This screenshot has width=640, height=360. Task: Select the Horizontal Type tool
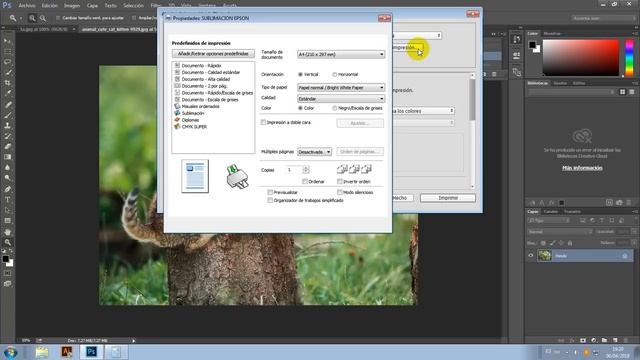click(x=7, y=200)
